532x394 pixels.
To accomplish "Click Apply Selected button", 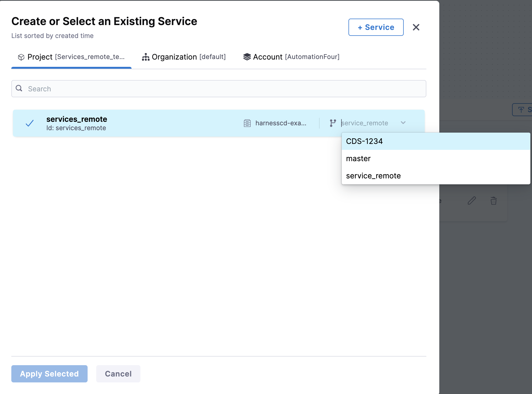I will pyautogui.click(x=49, y=374).
